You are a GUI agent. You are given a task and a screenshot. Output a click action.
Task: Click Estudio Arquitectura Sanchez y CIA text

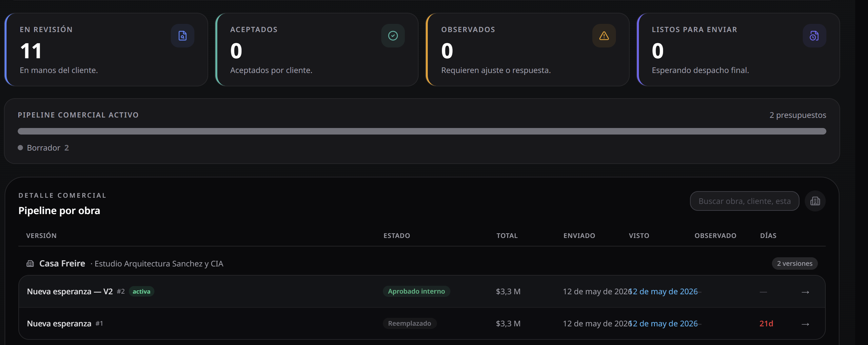159,263
